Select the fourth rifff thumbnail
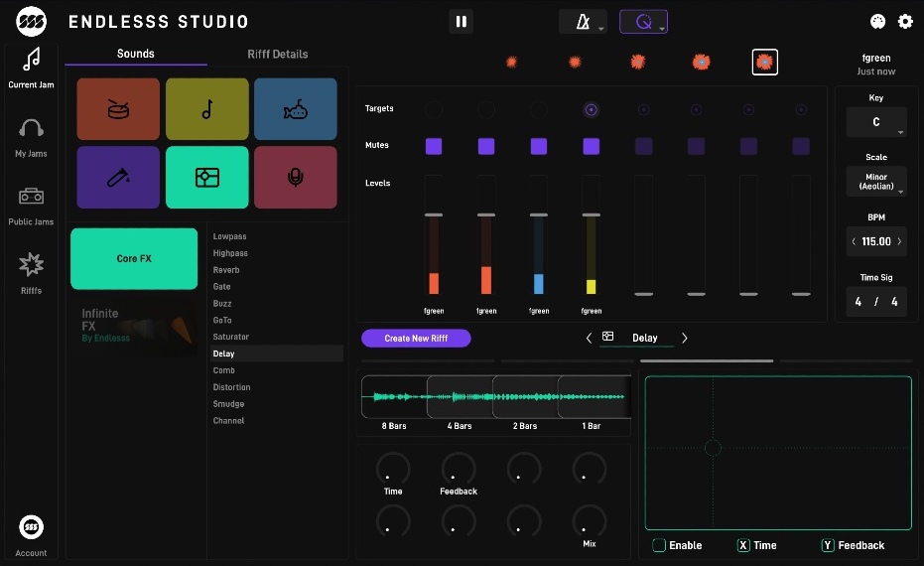924x566 pixels. coord(701,62)
